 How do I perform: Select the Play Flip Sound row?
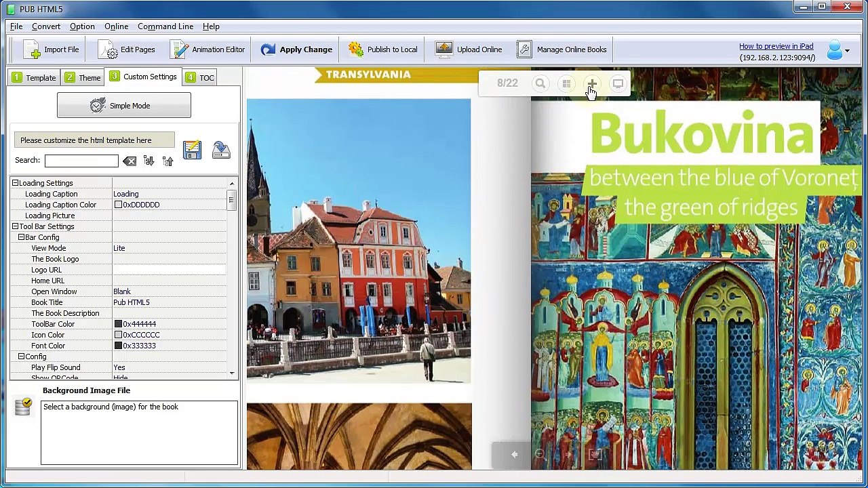coord(119,367)
